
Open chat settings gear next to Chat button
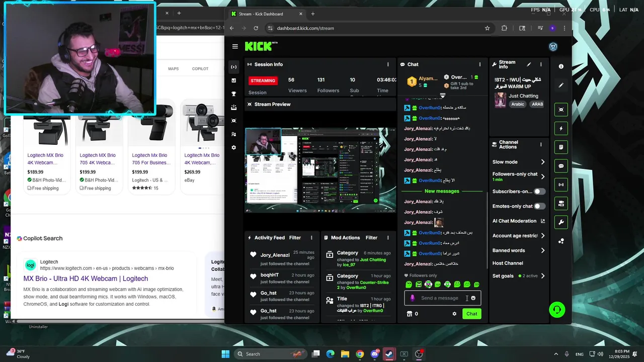point(454,314)
